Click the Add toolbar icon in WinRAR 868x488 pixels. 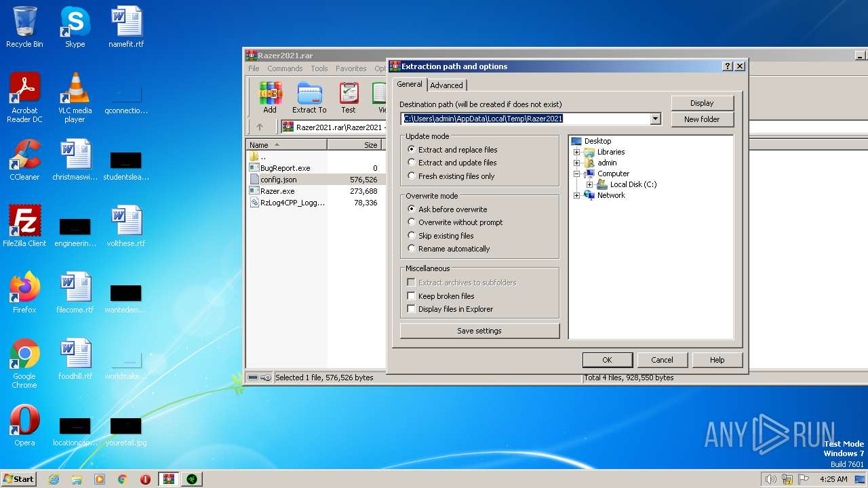click(x=270, y=98)
